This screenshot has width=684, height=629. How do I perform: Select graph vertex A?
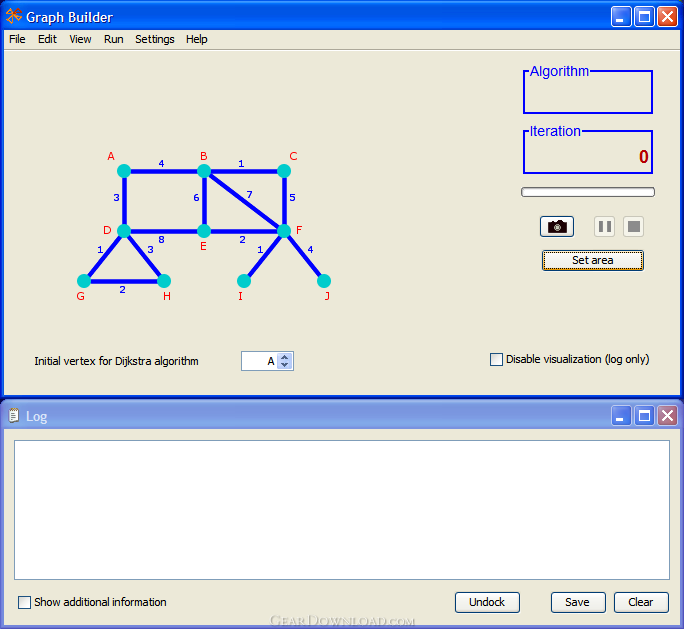pos(124,171)
